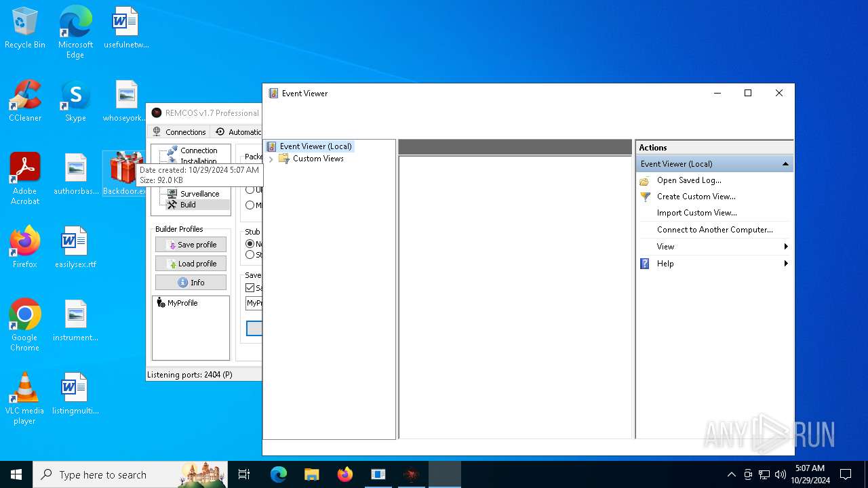Viewport: 868px width, 488px height.
Task: Show hidden system tray icons
Action: click(731, 474)
